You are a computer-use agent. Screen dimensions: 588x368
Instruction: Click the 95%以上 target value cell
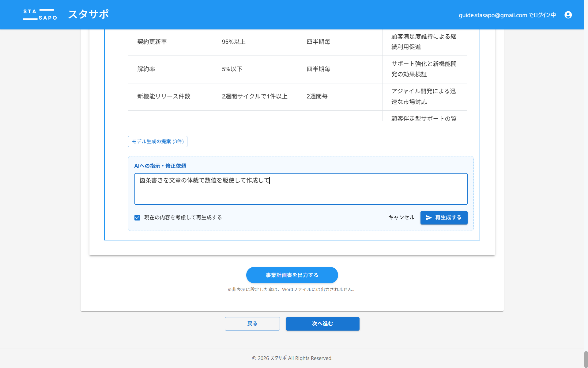click(234, 42)
